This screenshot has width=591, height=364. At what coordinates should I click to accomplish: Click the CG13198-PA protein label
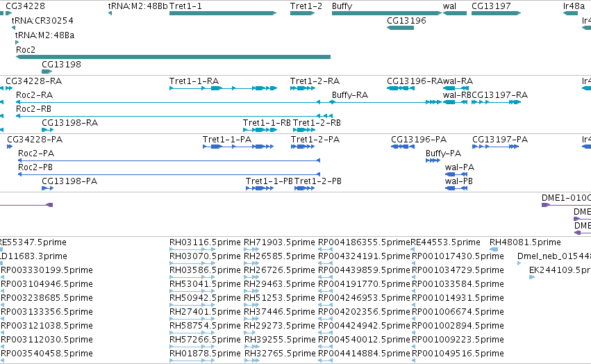(x=69, y=181)
